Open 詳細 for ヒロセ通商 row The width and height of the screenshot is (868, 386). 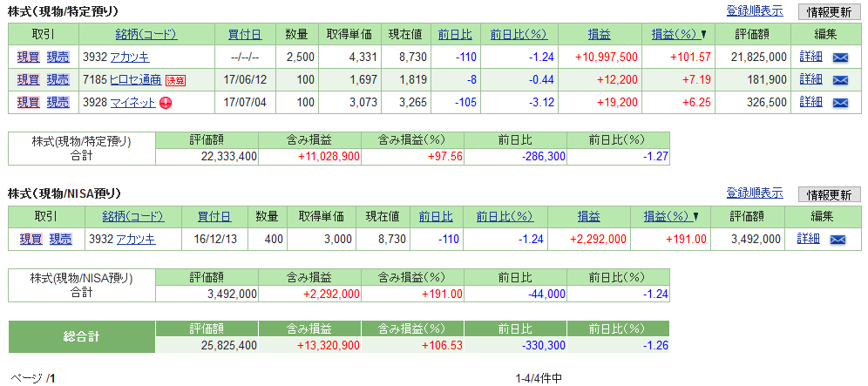pyautogui.click(x=811, y=80)
